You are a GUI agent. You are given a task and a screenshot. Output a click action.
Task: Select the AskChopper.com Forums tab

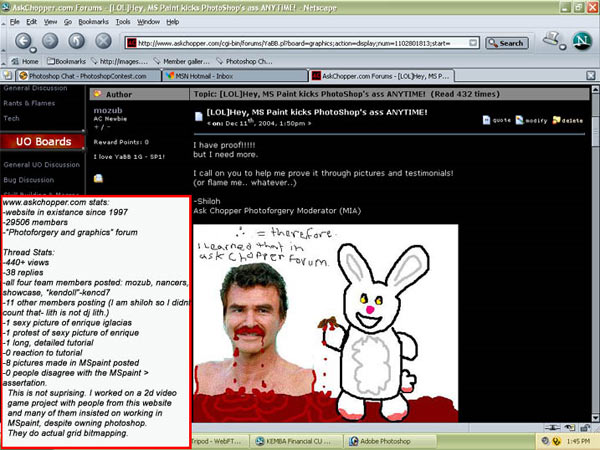coord(381,76)
